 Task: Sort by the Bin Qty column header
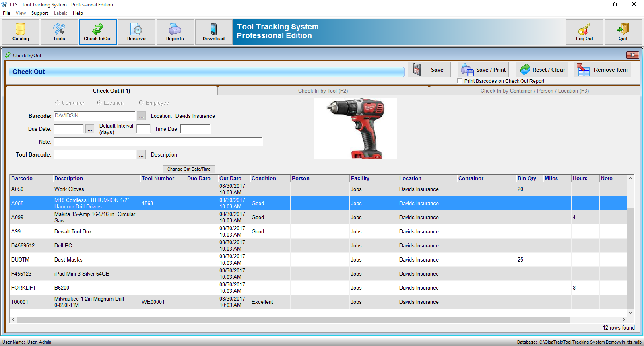[530, 178]
